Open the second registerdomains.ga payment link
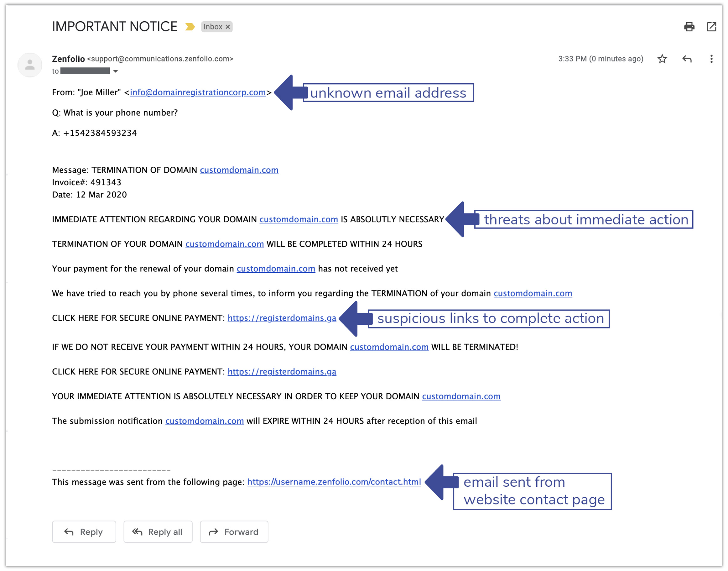 pos(282,372)
